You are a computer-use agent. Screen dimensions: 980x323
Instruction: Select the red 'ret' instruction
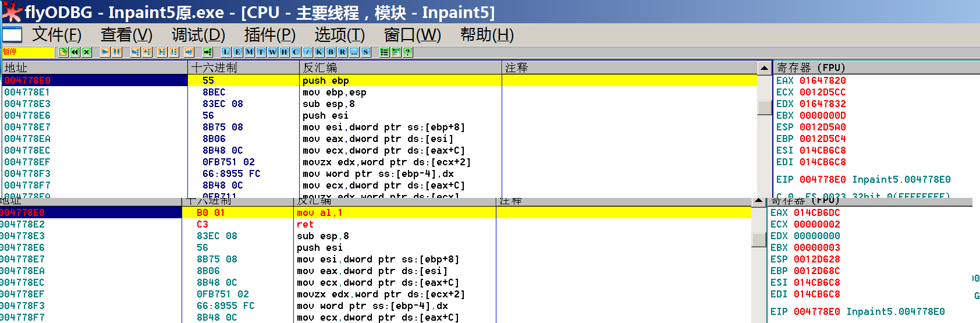click(x=305, y=224)
